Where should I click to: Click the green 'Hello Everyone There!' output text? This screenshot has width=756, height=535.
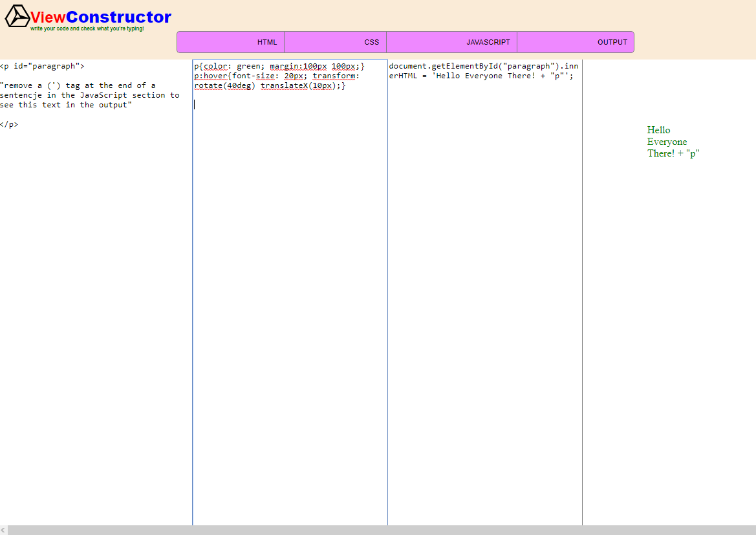point(673,142)
